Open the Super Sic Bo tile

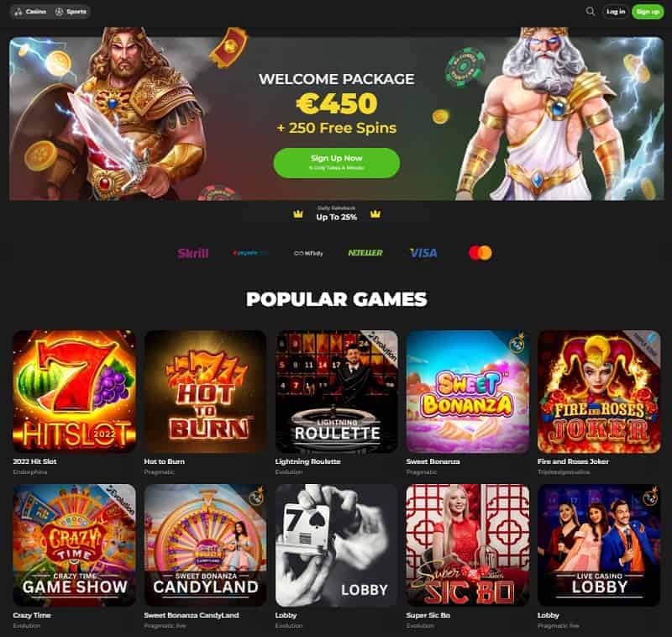(468, 545)
